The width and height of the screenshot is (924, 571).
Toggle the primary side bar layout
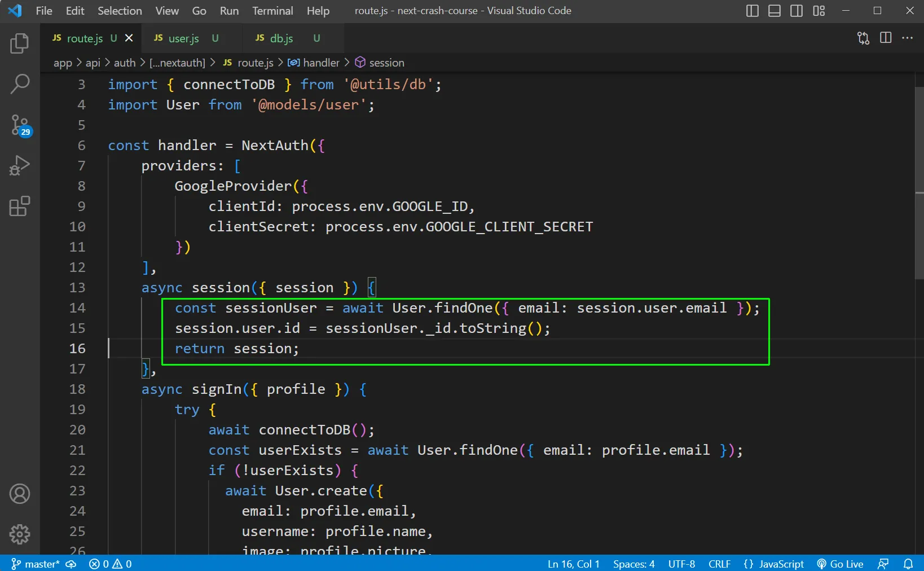752,11
